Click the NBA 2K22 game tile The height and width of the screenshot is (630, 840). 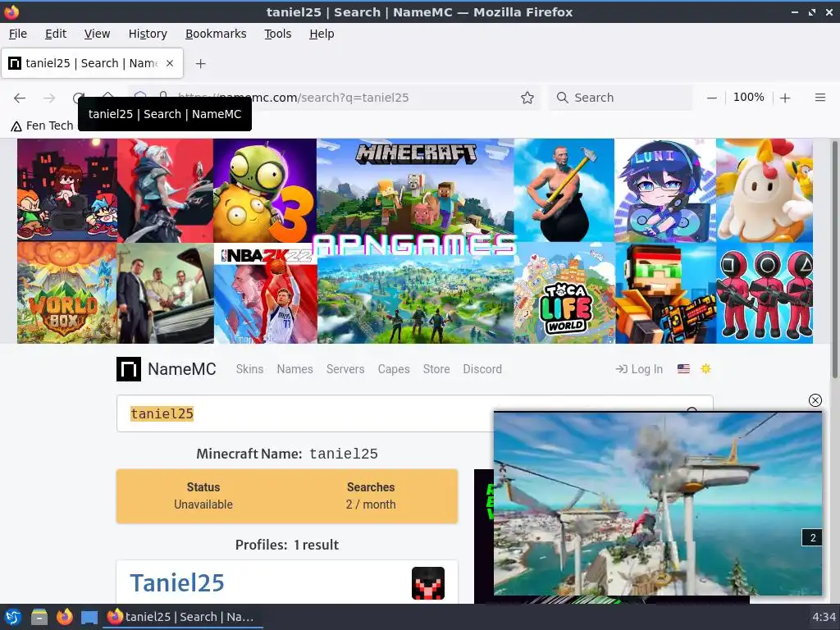point(266,293)
